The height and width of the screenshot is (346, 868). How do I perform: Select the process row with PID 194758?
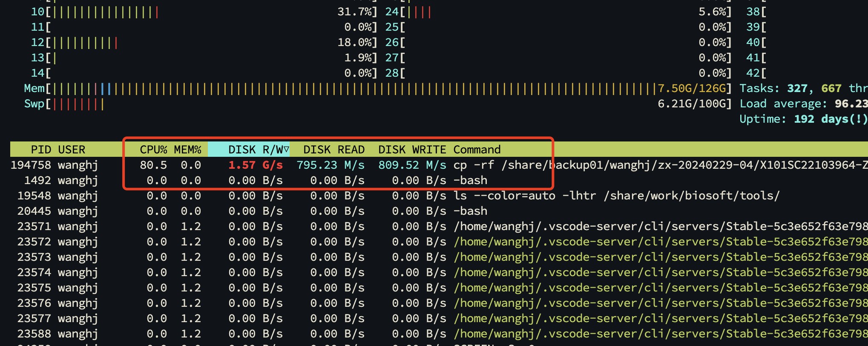(x=439, y=165)
